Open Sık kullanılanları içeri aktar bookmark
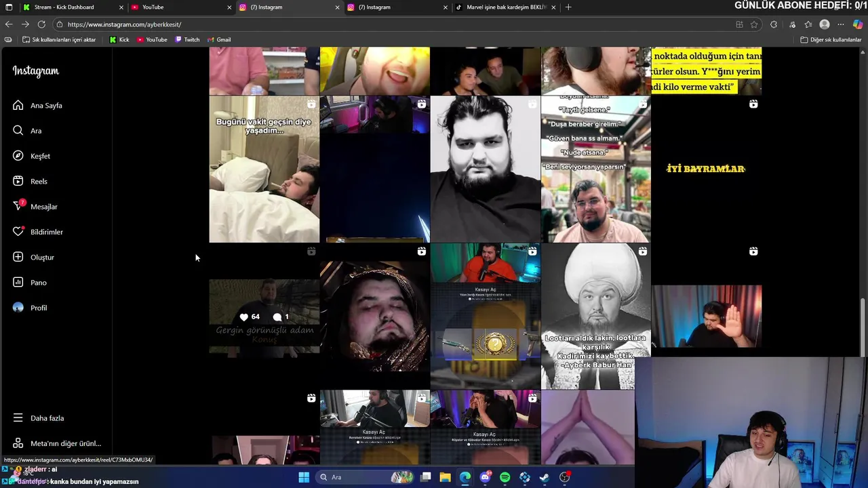The height and width of the screenshot is (488, 868). tap(59, 39)
